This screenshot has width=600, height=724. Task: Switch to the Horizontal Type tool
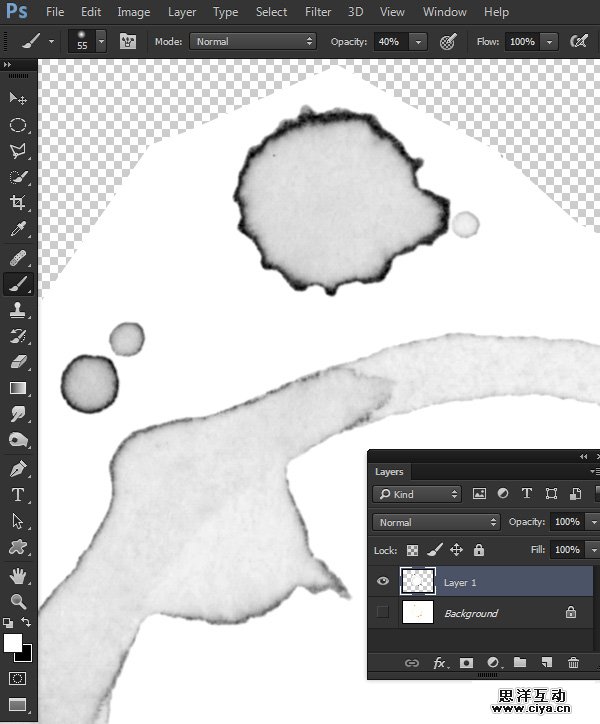click(18, 494)
